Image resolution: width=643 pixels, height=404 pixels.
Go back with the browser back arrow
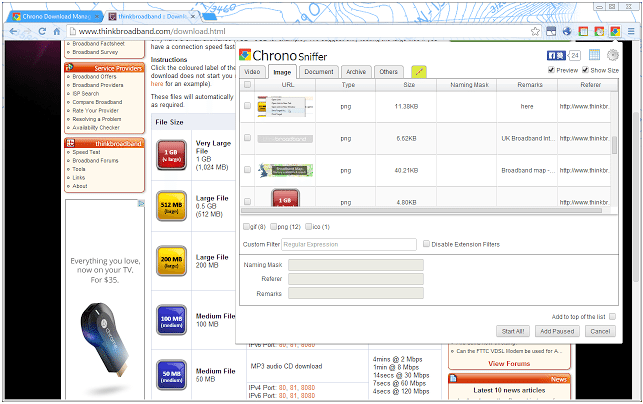(13, 31)
